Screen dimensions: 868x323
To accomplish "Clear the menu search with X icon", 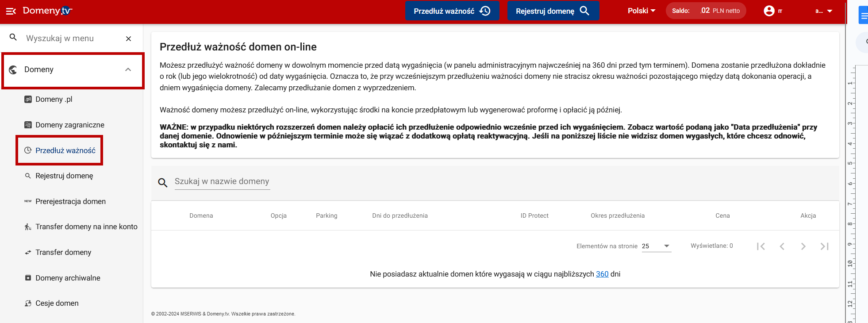I will 128,38.
